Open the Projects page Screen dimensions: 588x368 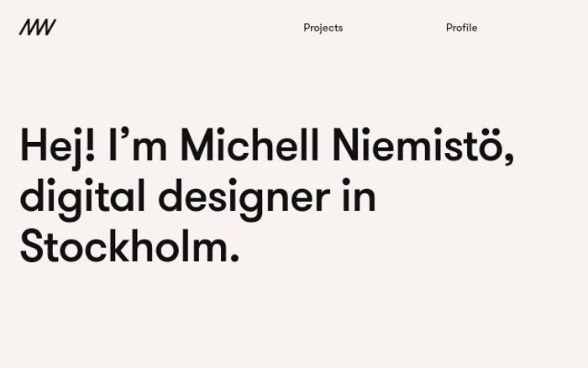(323, 28)
